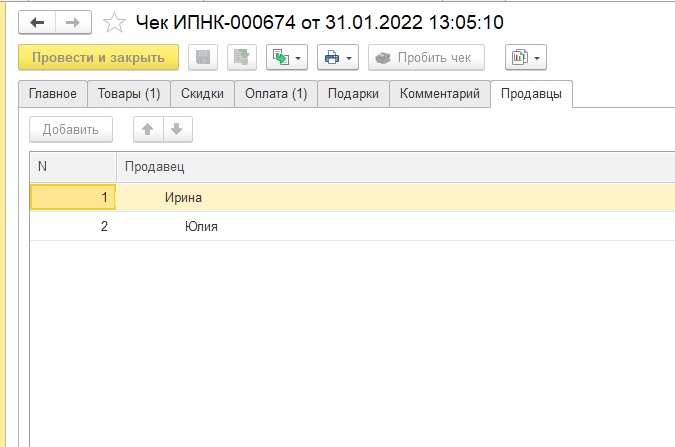This screenshot has width=675, height=447.
Task: Expand the reports dropdown button
Action: [525, 58]
